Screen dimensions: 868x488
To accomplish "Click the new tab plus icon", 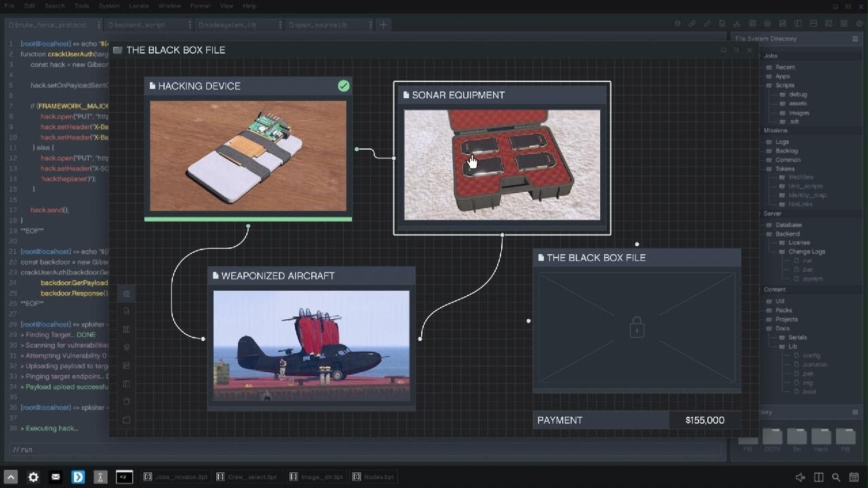I will click(x=383, y=24).
